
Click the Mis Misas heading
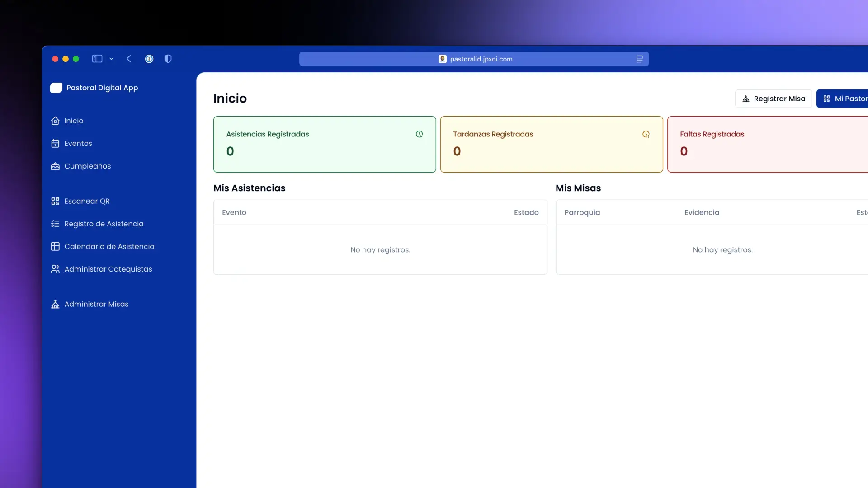tap(578, 188)
